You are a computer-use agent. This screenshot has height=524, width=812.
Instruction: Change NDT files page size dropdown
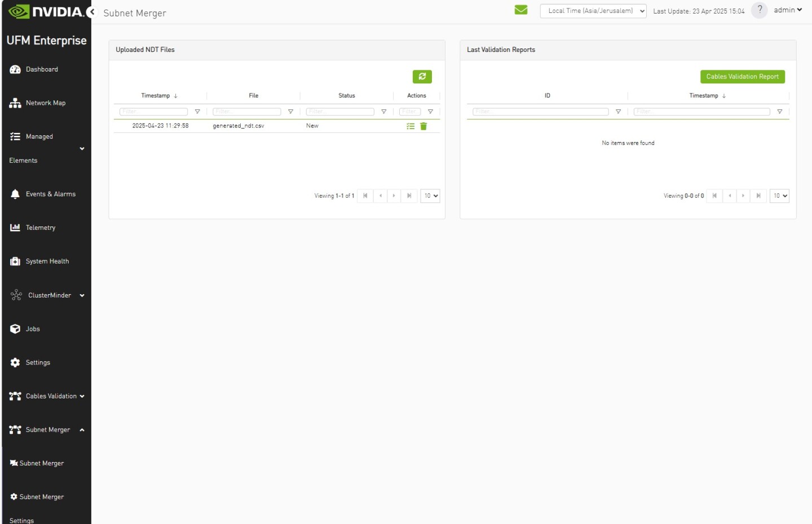point(430,196)
